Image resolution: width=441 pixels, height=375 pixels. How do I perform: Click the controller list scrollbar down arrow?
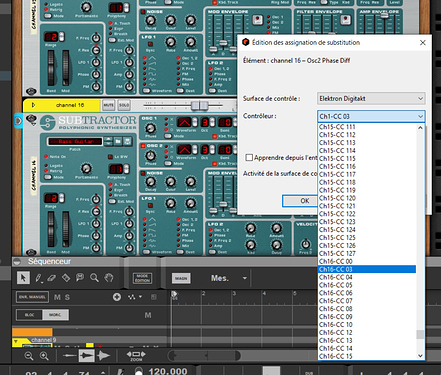[x=420, y=356]
